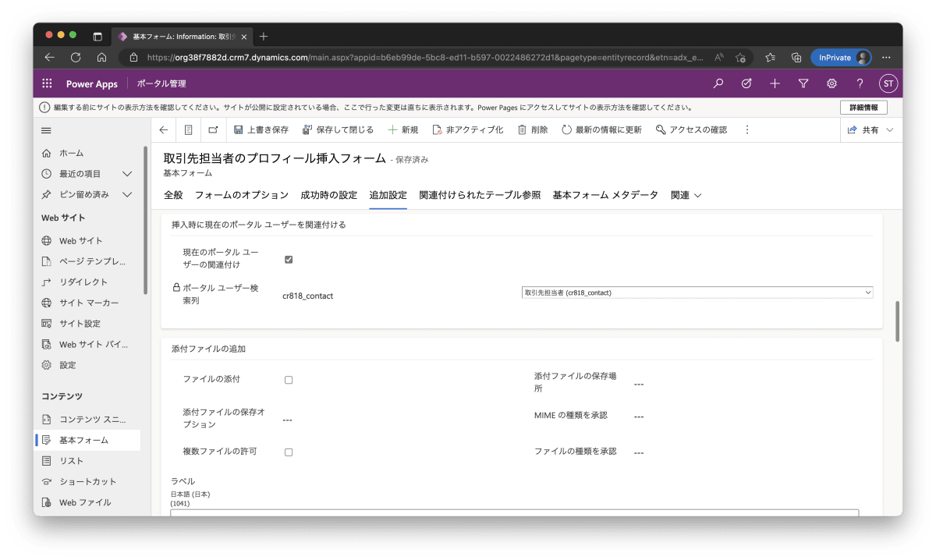The image size is (936, 560).
Task: Open browser settings and more ellipsis
Action: pos(886,57)
